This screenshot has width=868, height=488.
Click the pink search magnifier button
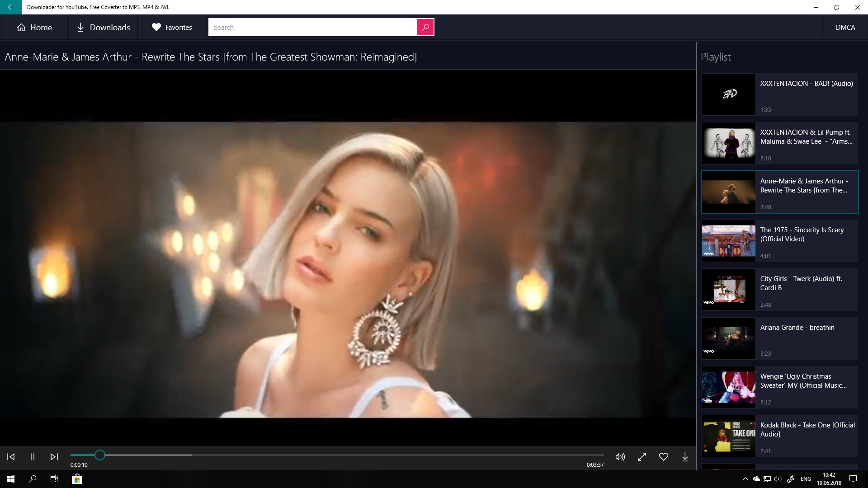pos(425,28)
